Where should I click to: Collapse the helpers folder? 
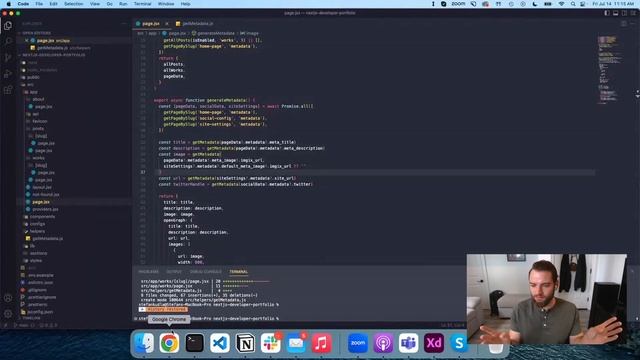click(x=36, y=231)
